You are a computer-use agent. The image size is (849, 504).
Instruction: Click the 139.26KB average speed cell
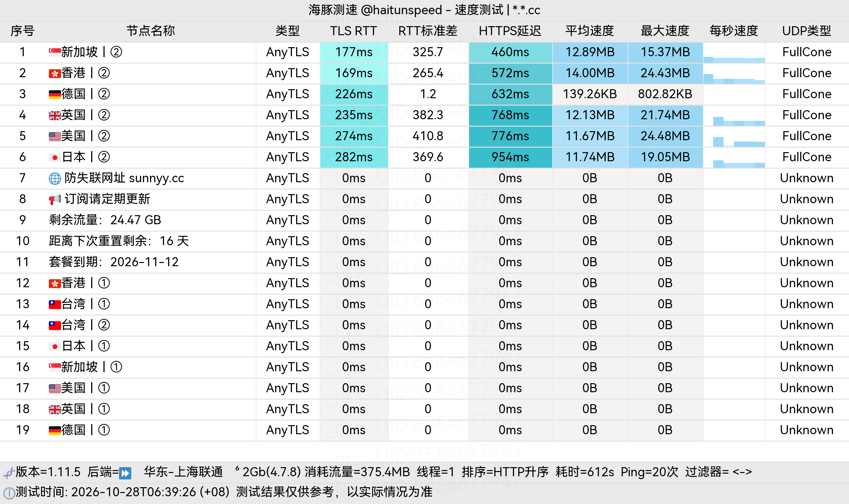point(590,94)
